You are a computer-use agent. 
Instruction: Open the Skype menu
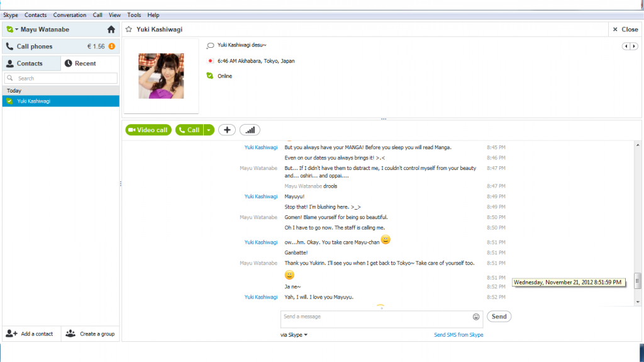[x=11, y=15]
